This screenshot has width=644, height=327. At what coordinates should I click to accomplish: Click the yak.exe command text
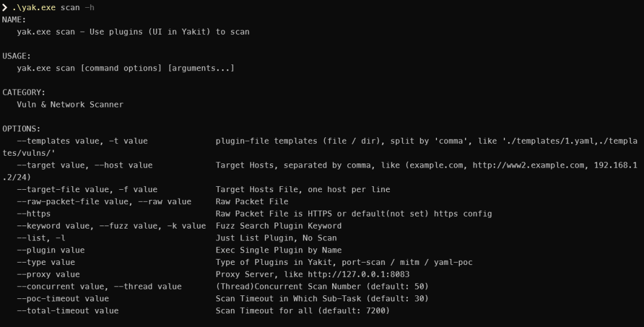(x=33, y=7)
